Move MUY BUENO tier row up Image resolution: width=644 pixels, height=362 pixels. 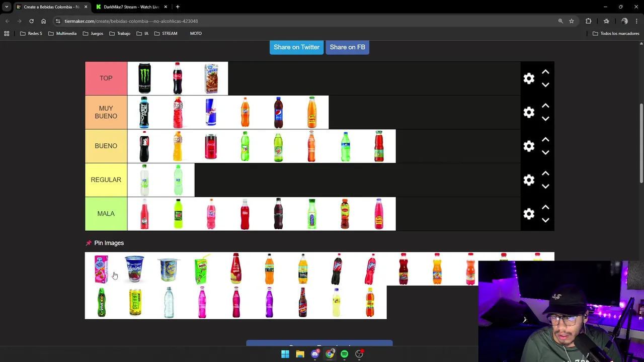pos(545,106)
